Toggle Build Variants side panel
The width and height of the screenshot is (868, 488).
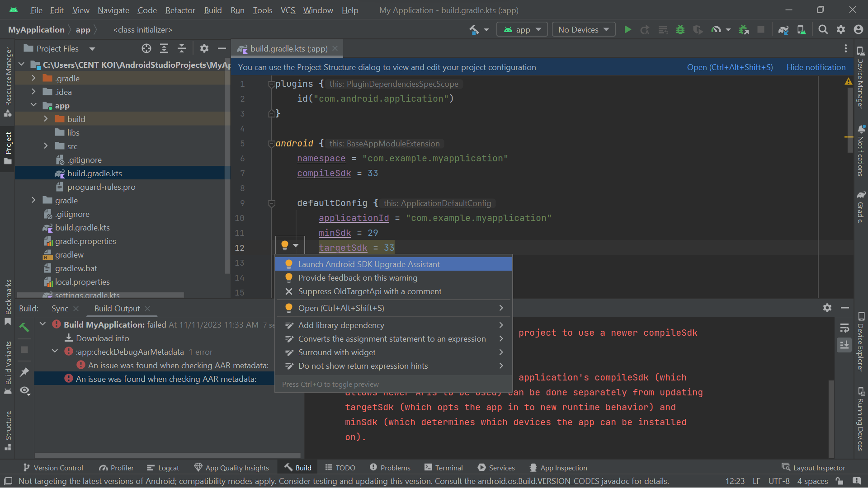[8, 367]
